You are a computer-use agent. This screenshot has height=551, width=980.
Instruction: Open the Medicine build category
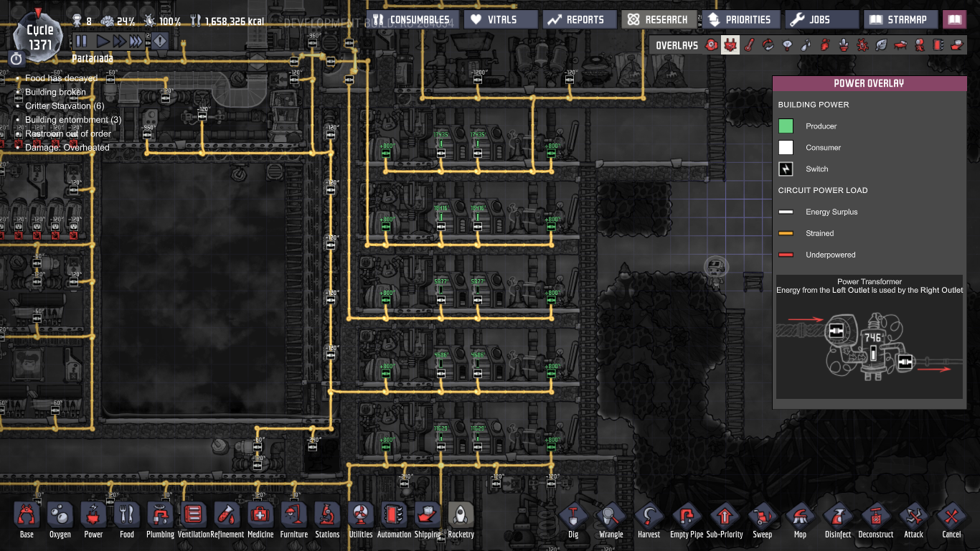click(260, 519)
